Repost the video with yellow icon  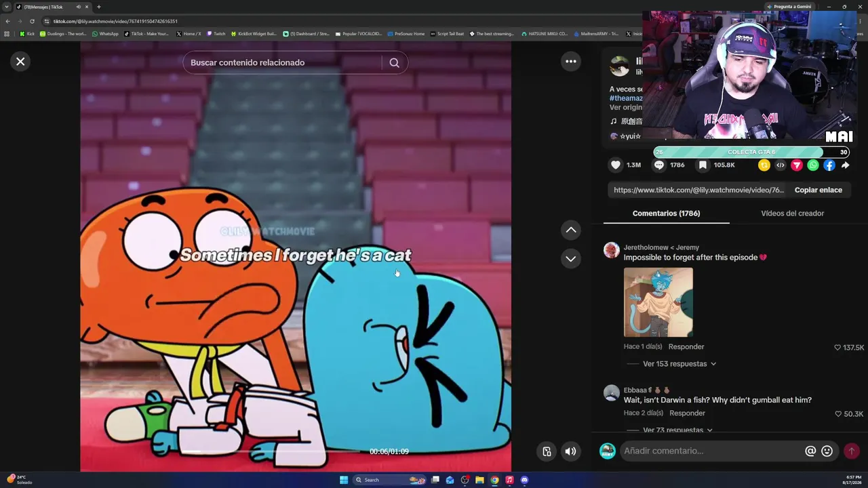[764, 165]
